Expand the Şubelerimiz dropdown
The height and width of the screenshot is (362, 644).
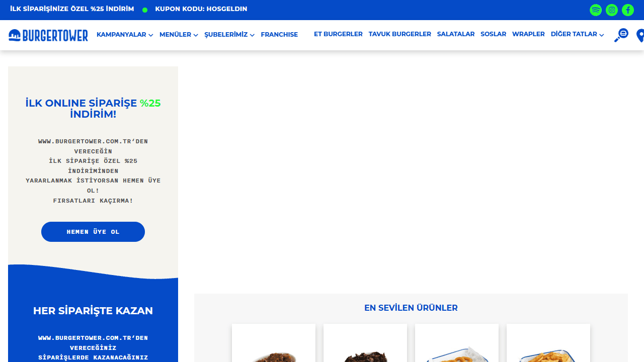point(229,35)
